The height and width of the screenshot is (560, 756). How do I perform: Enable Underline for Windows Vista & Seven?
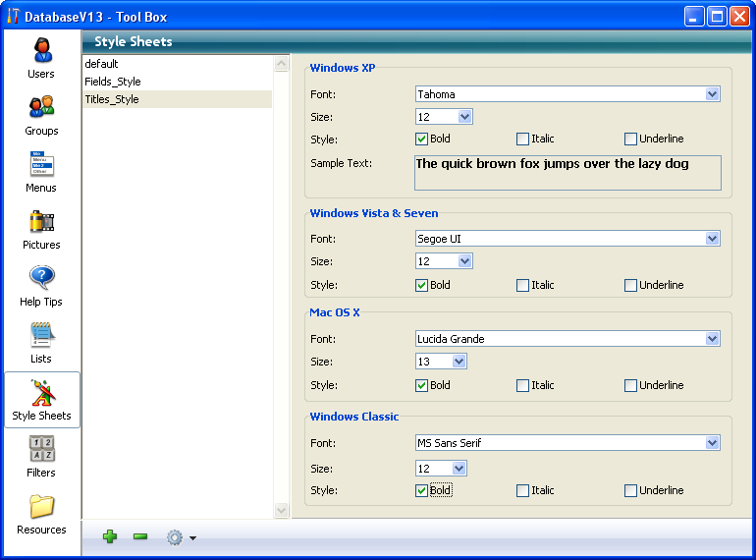[x=631, y=286]
